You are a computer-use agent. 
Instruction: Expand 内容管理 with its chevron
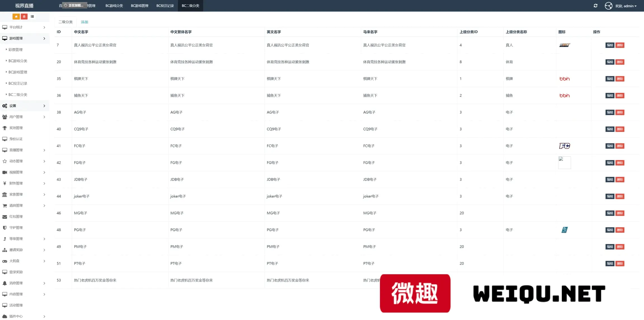tap(44, 294)
